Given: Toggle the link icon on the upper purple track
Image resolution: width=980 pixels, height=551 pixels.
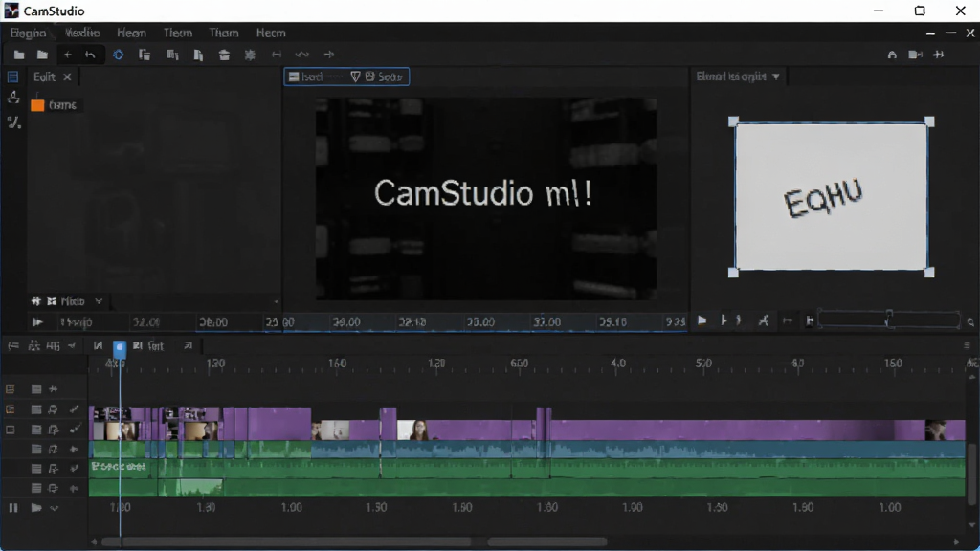Looking at the screenshot, I should click(75, 409).
